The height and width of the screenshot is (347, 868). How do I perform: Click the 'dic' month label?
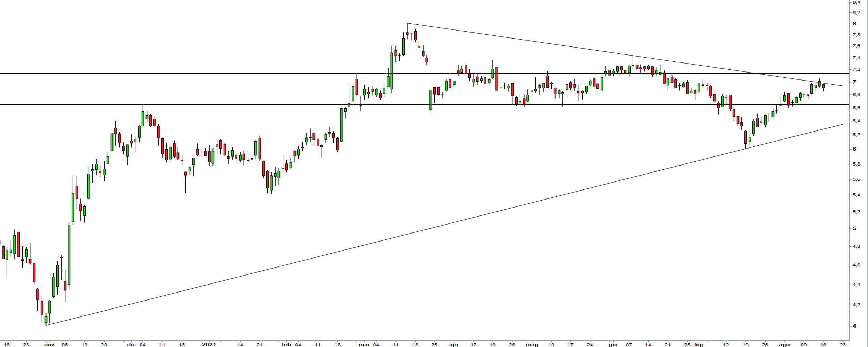tap(132, 345)
